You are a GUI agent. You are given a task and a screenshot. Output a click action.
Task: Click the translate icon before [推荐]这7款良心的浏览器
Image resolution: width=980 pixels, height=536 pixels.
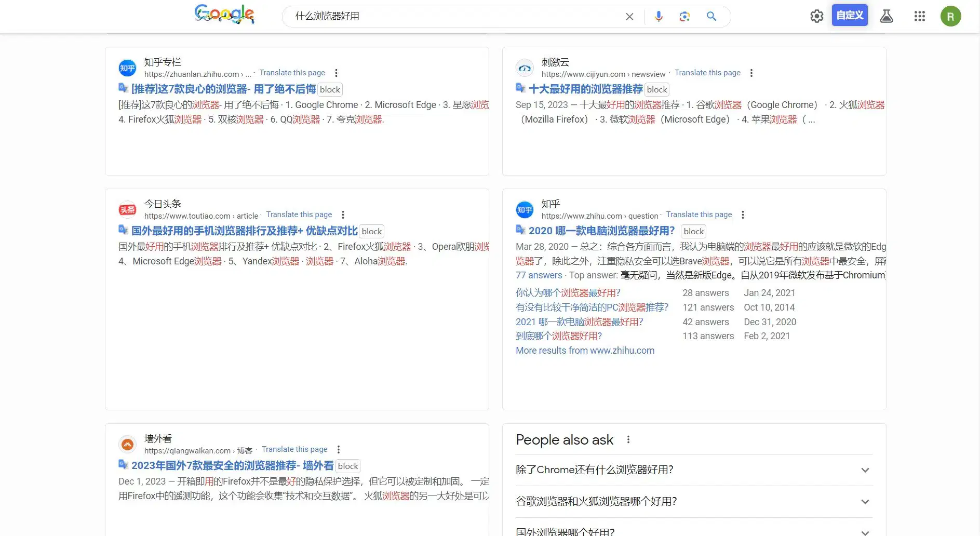pos(123,88)
